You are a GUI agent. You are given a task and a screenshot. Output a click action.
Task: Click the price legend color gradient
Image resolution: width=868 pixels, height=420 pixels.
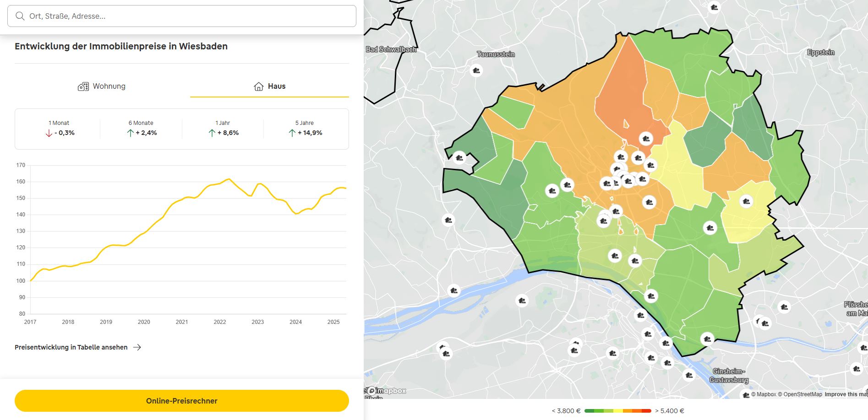(x=618, y=410)
